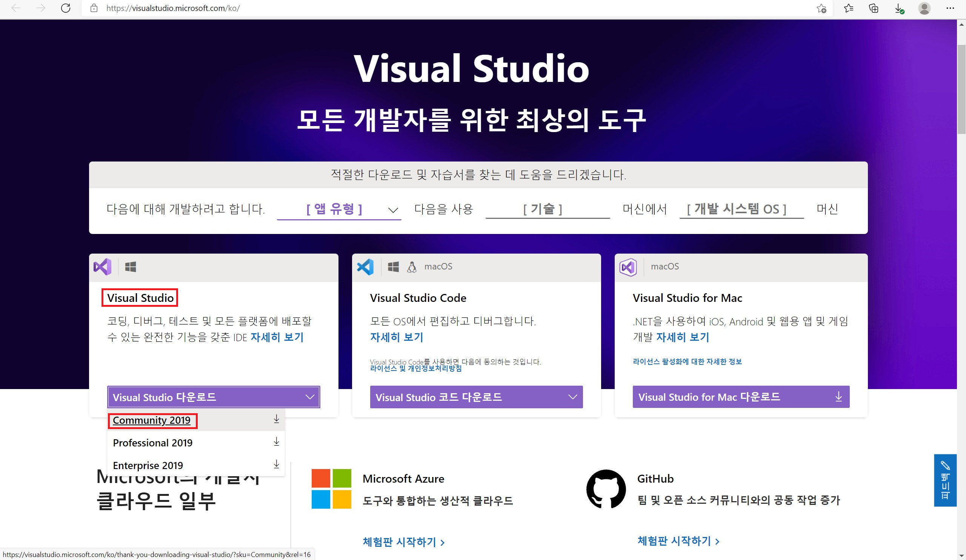Click the download arrow beside Professional 2019
The width and height of the screenshot is (966, 560).
(276, 442)
